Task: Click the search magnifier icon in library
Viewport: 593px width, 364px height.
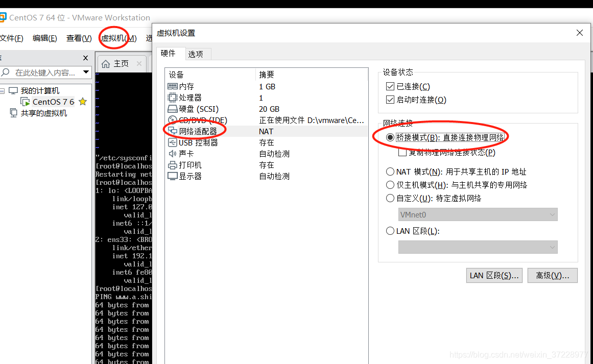Action: point(5,72)
